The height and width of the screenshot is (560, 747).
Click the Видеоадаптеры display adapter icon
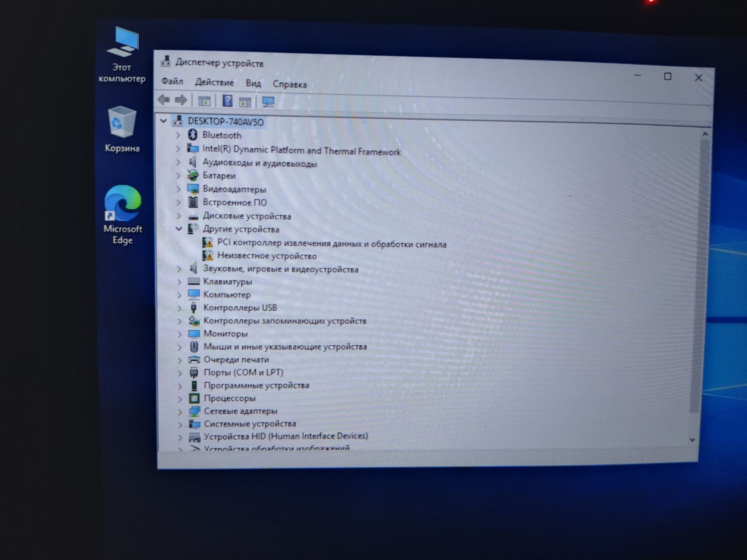click(193, 189)
